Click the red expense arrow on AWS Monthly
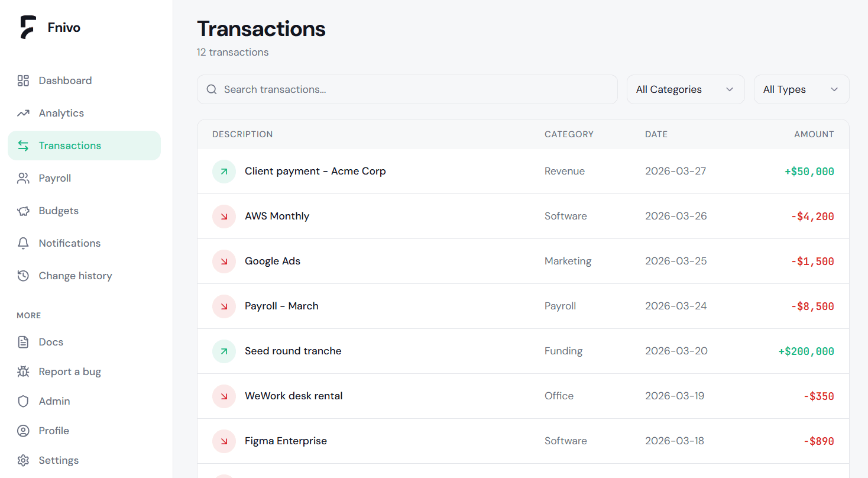Screen dimensions: 868x478 (x=224, y=216)
